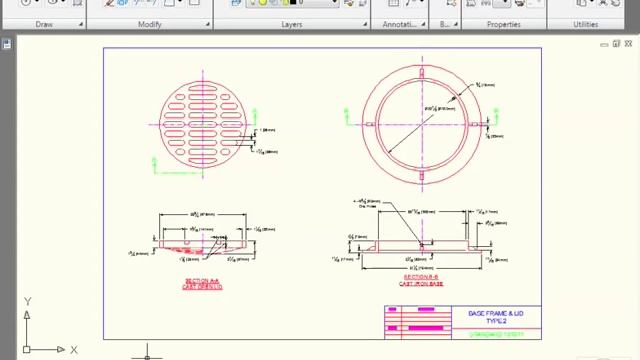Select the TYPE 2 title block text

pos(496,321)
